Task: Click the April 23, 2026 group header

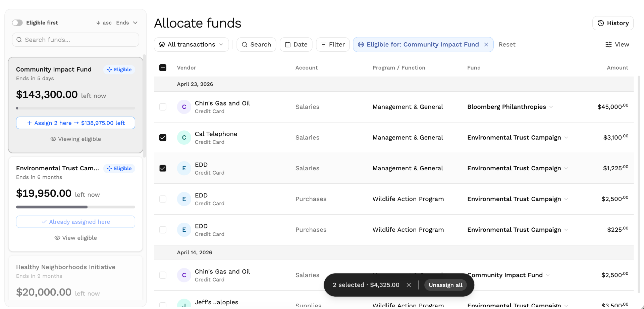Action: [394, 84]
